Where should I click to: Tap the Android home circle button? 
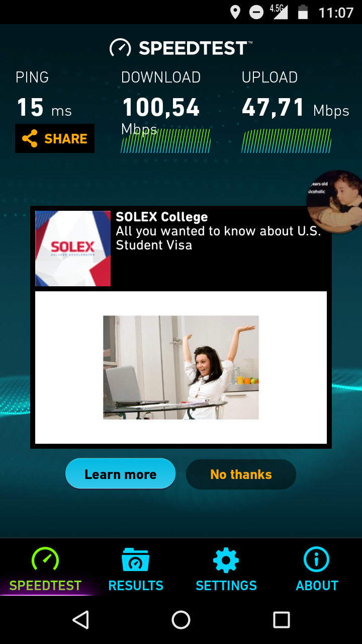click(181, 620)
